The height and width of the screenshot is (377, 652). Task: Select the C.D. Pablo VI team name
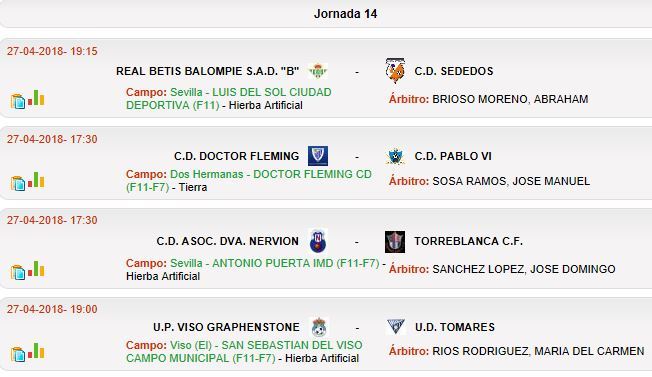(x=453, y=156)
